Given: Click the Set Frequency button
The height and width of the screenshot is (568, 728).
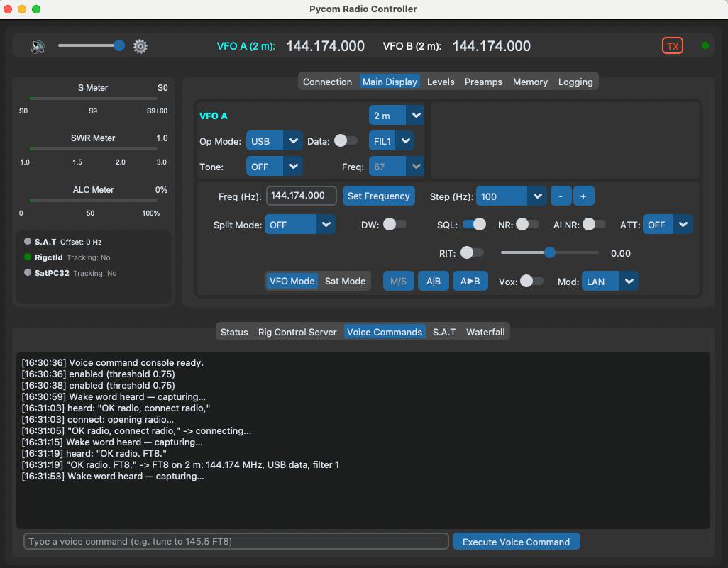Looking at the screenshot, I should click(x=378, y=196).
